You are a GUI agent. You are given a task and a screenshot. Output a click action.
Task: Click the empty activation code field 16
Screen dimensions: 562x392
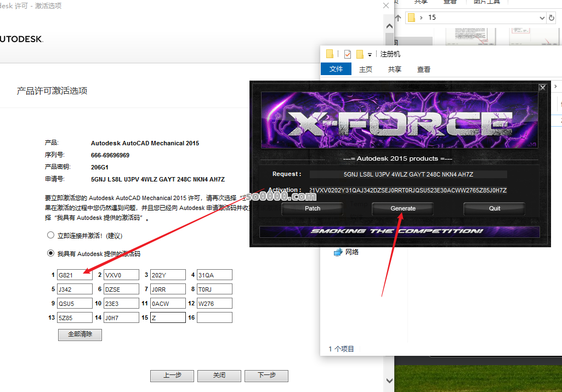(214, 317)
